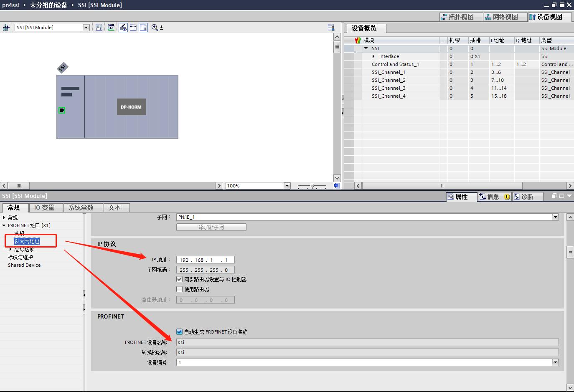Click the overview navigation icon beside zoom slider

pyautogui.click(x=337, y=186)
